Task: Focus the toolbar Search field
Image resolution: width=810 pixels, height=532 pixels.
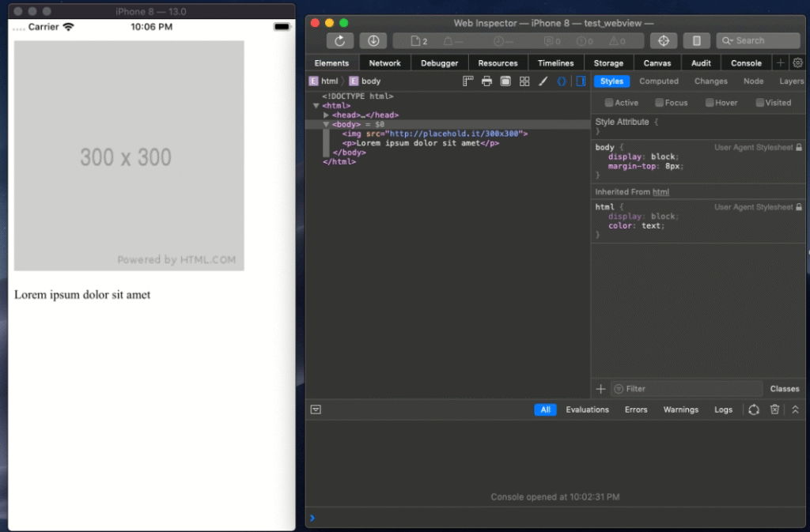Action: point(759,41)
